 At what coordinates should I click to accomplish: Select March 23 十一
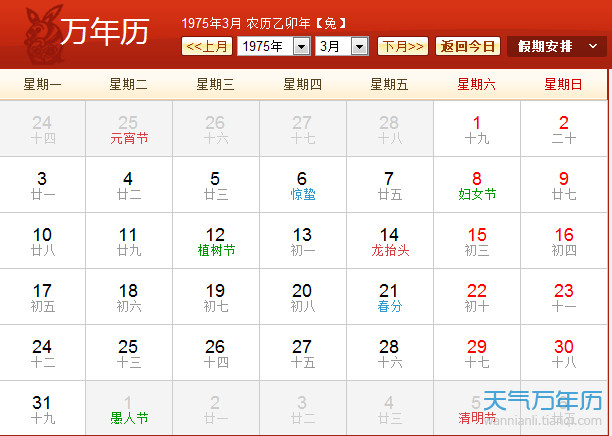564,297
